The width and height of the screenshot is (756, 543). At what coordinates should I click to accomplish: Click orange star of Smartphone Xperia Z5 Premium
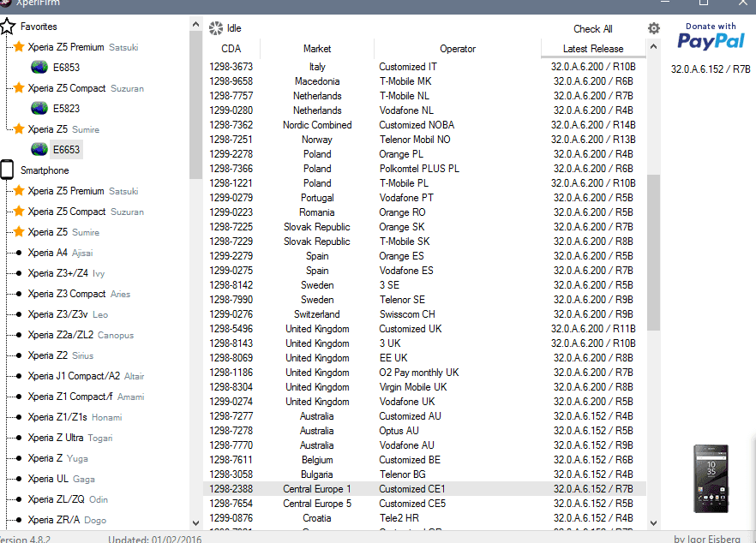click(x=19, y=191)
